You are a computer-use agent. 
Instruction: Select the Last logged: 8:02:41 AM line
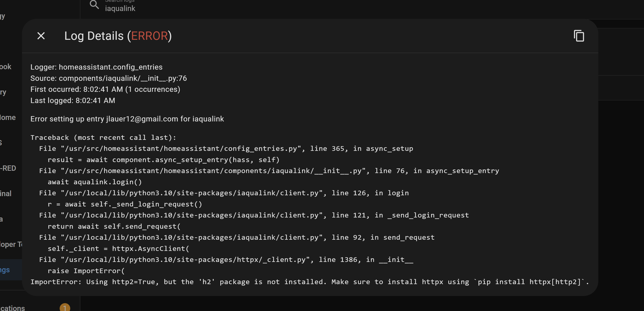[73, 100]
